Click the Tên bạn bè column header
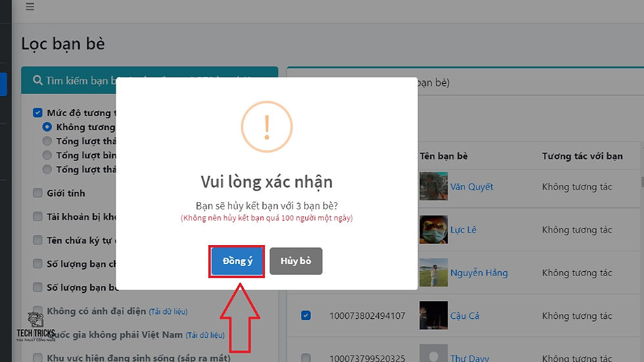 [x=444, y=156]
